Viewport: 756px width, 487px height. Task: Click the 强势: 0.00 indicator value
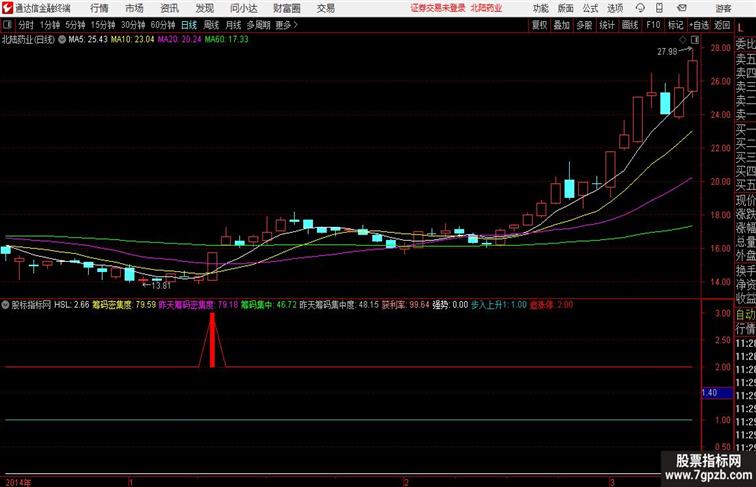450,305
